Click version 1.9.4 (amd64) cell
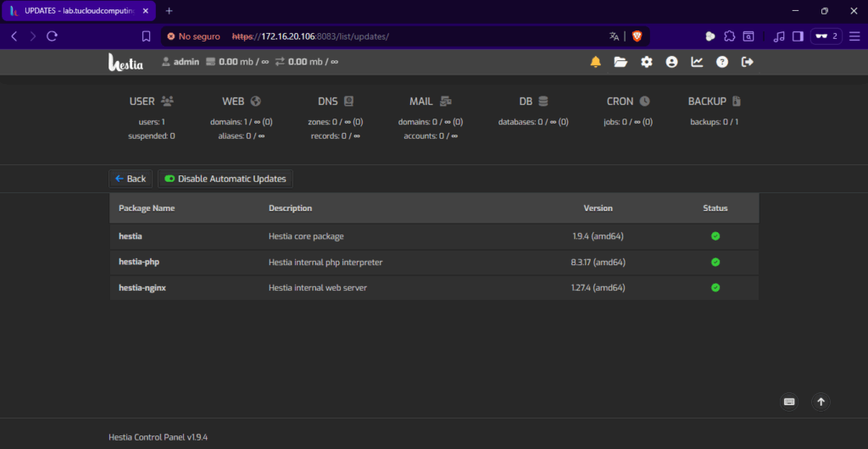868x449 pixels. 598,236
